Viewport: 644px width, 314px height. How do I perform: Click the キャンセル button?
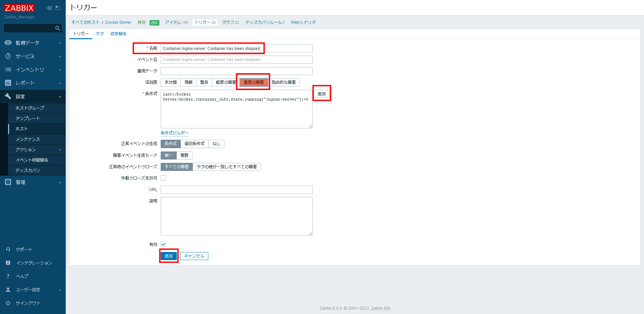(194, 256)
